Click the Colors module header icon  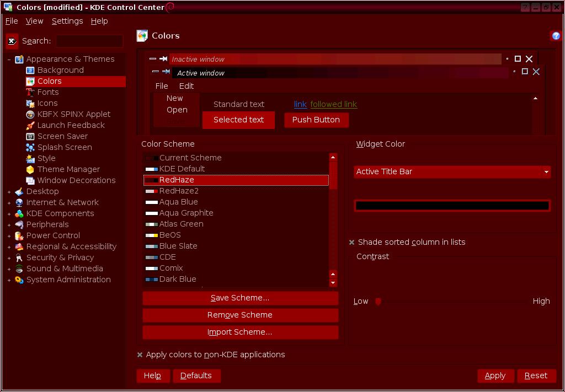[x=142, y=36]
